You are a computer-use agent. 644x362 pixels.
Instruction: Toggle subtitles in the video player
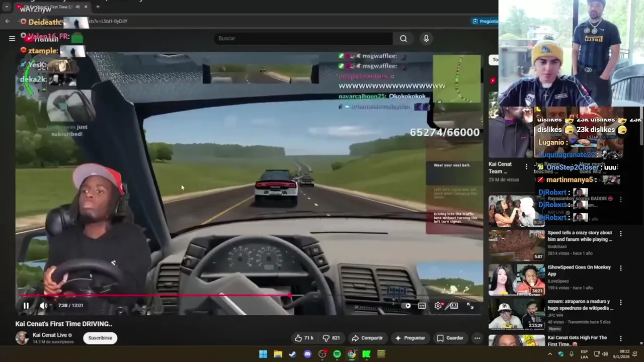point(422,306)
